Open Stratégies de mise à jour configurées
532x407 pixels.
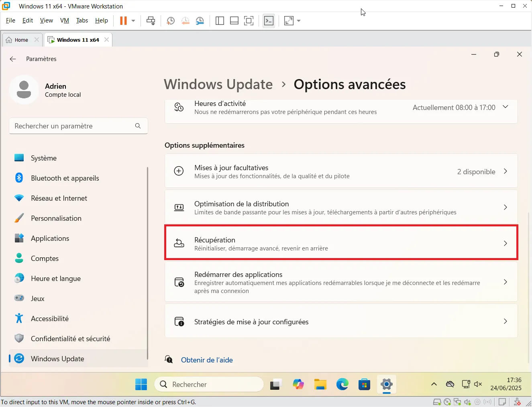pos(341,322)
